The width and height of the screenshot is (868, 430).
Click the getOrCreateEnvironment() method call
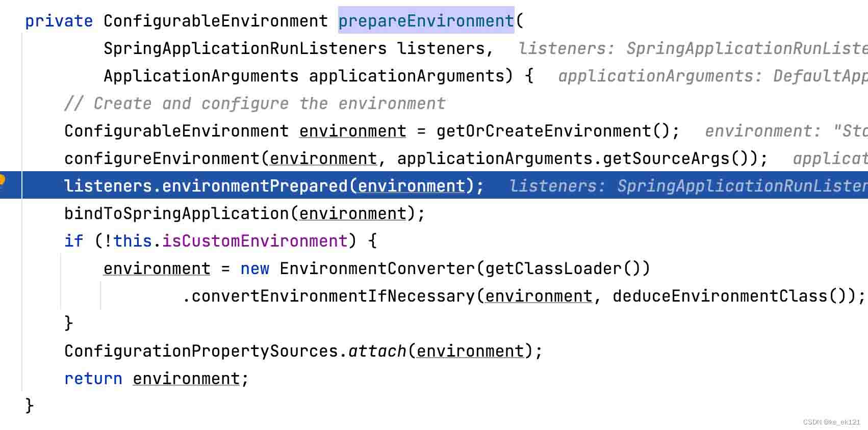pos(552,131)
